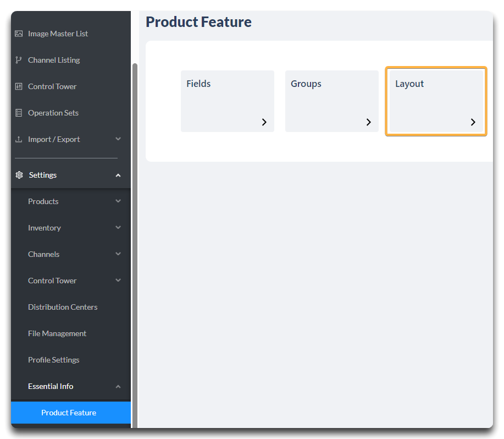Expand the Channels submenu chevron
The height and width of the screenshot is (439, 504).
[118, 254]
